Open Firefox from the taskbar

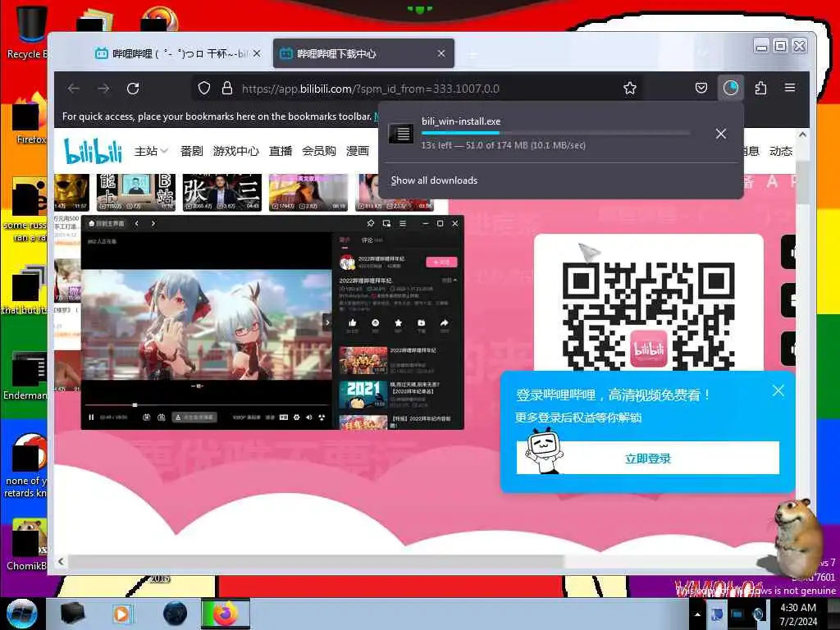(226, 614)
